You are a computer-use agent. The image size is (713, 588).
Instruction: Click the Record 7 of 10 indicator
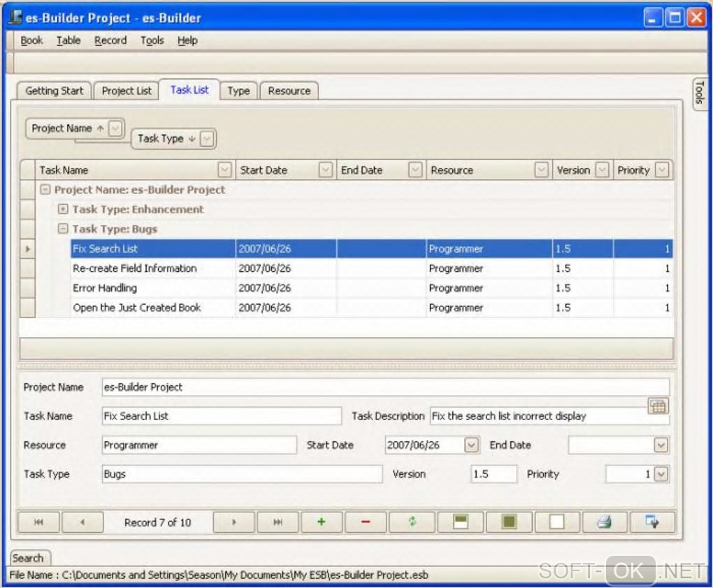click(x=158, y=522)
